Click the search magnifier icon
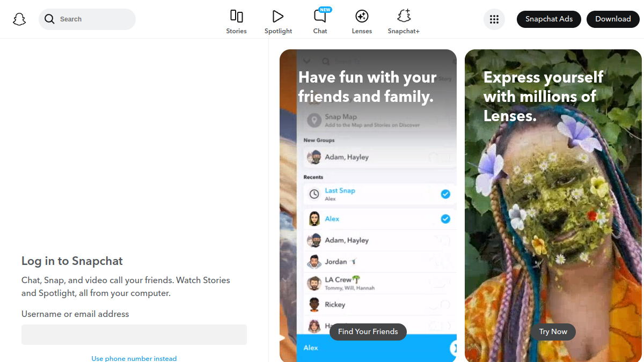The width and height of the screenshot is (644, 362). pos(49,19)
